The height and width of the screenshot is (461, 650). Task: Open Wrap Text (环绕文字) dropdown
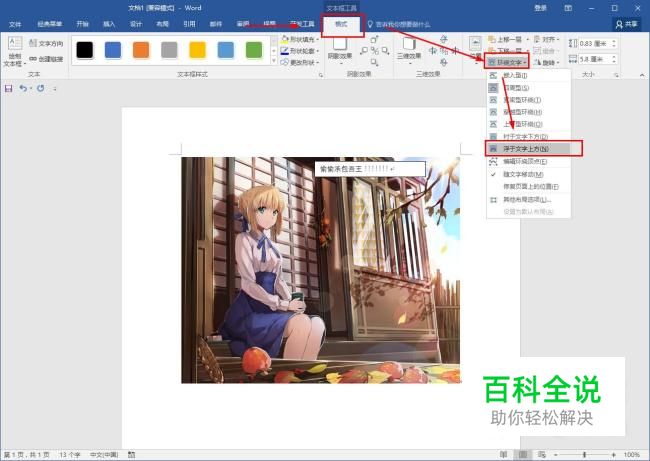click(x=507, y=62)
